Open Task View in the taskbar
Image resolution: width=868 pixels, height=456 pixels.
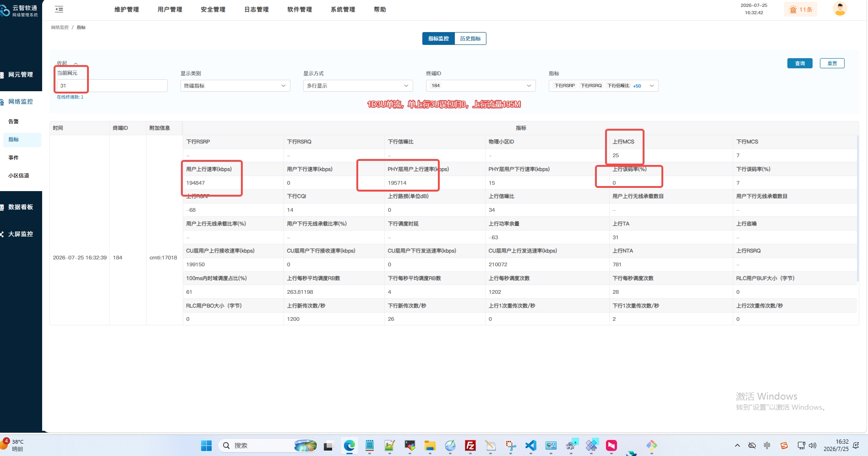(328, 445)
